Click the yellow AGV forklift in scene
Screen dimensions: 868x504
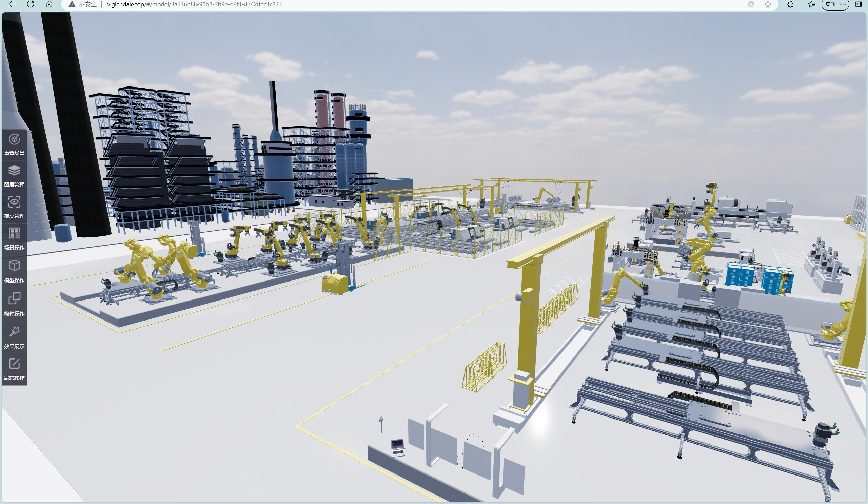[x=335, y=284]
